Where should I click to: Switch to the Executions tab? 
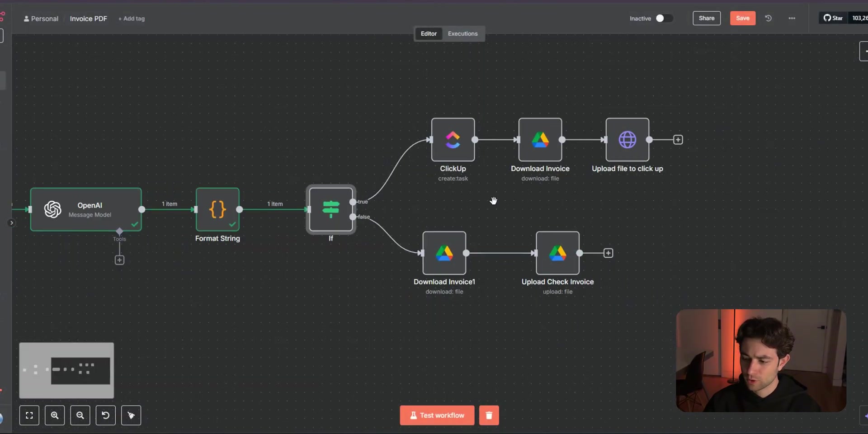pyautogui.click(x=462, y=33)
